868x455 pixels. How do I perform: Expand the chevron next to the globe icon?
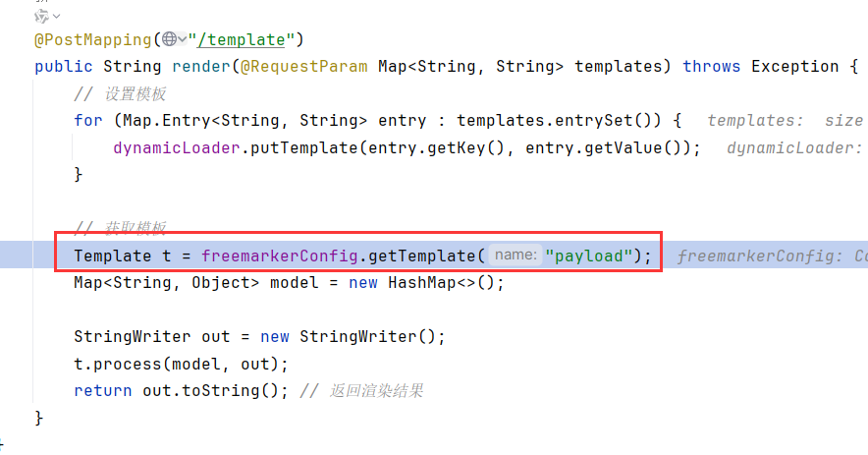tap(182, 38)
